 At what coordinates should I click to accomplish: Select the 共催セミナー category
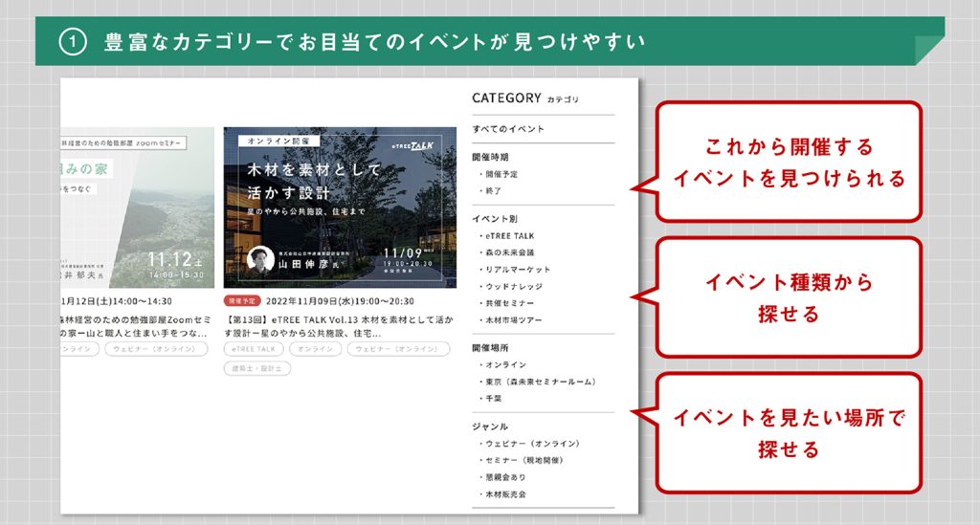coord(510,303)
